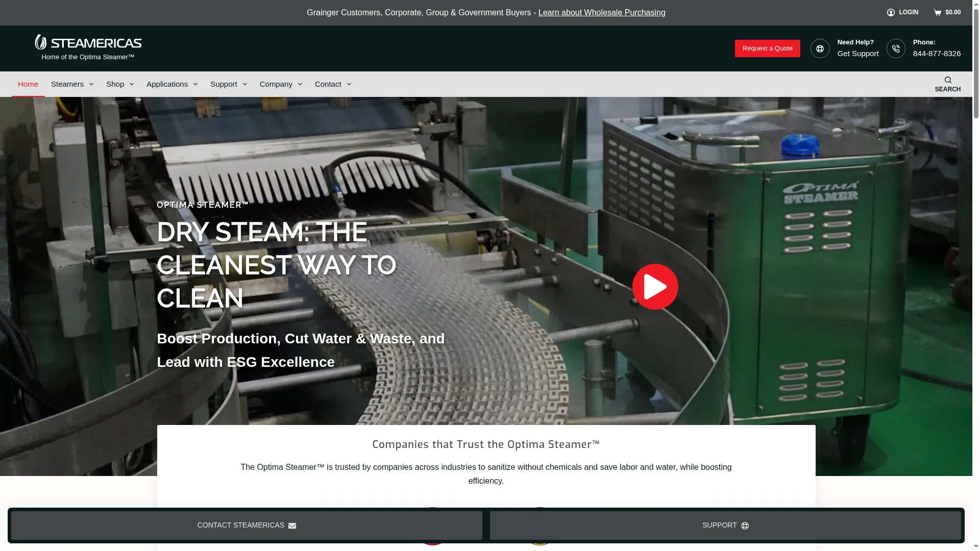
Task: Play the hero video
Action: click(655, 287)
